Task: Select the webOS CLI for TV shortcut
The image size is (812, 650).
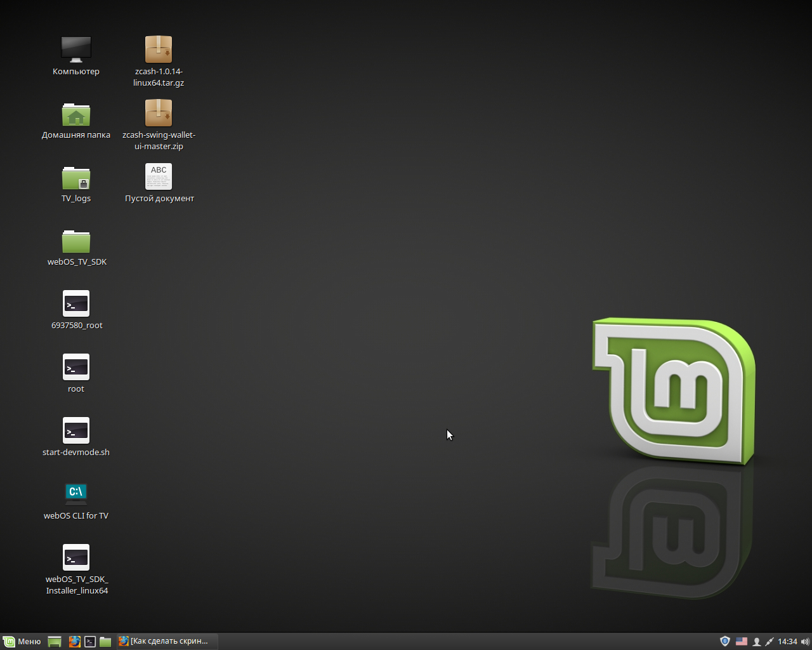Action: coord(76,494)
